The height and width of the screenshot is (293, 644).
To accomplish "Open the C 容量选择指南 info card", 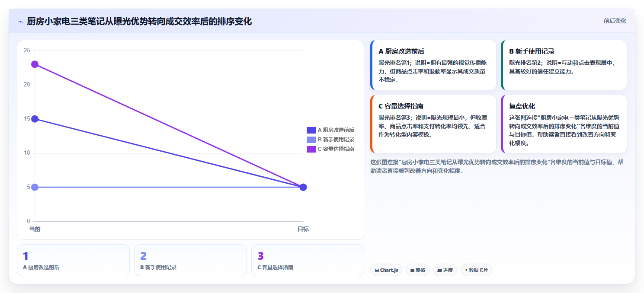I will pos(433,124).
